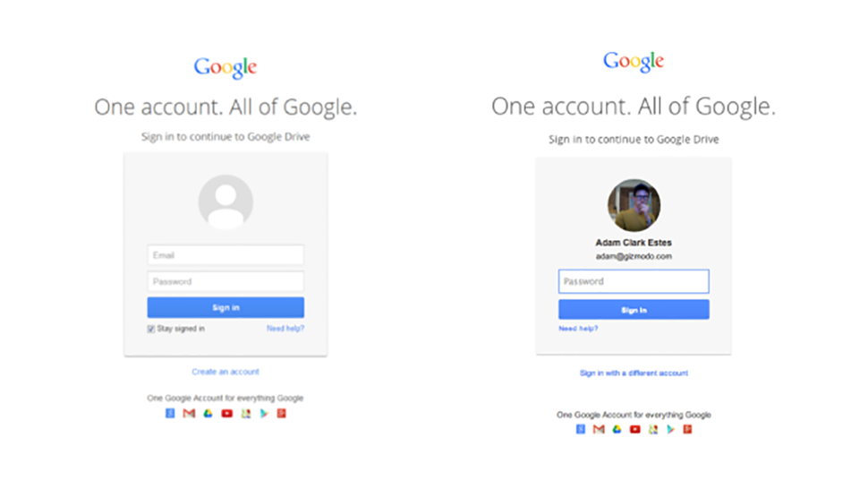Screen dimensions: 868x489
Task: Click the Gmail icon under left sign-in panel
Action: click(189, 413)
